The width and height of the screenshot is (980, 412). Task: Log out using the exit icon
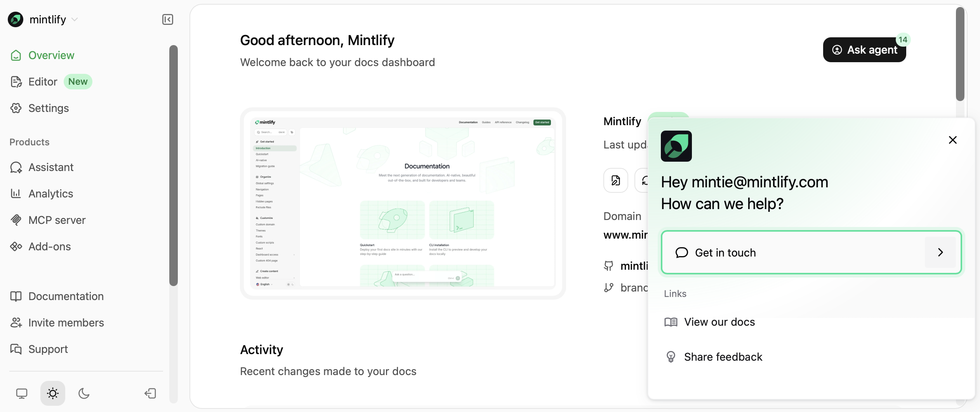(150, 393)
